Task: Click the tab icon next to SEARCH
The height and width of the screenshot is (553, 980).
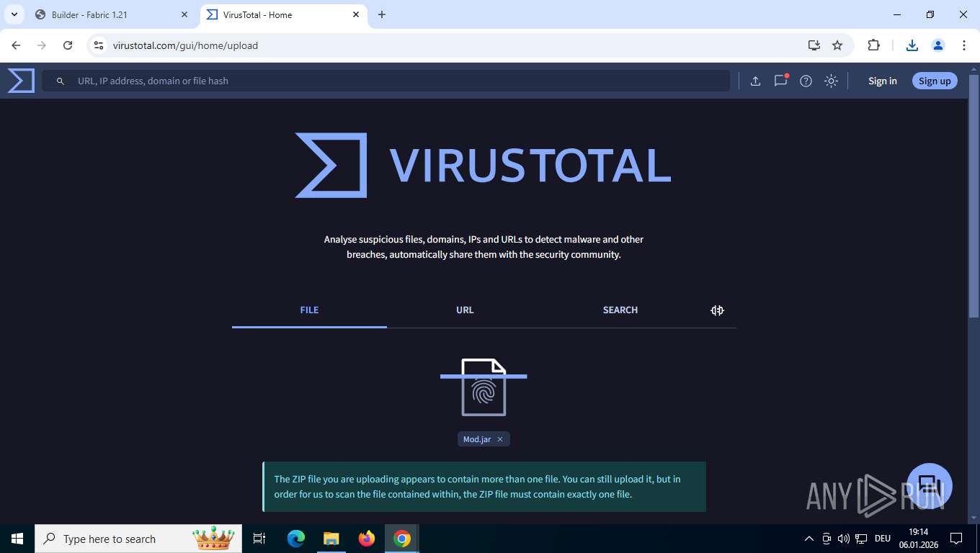Action: coord(717,310)
